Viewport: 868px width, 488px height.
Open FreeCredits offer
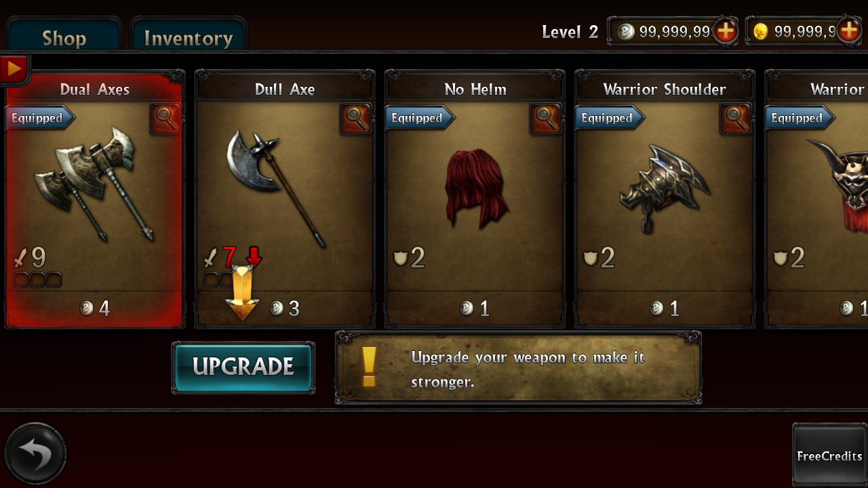coord(829,454)
